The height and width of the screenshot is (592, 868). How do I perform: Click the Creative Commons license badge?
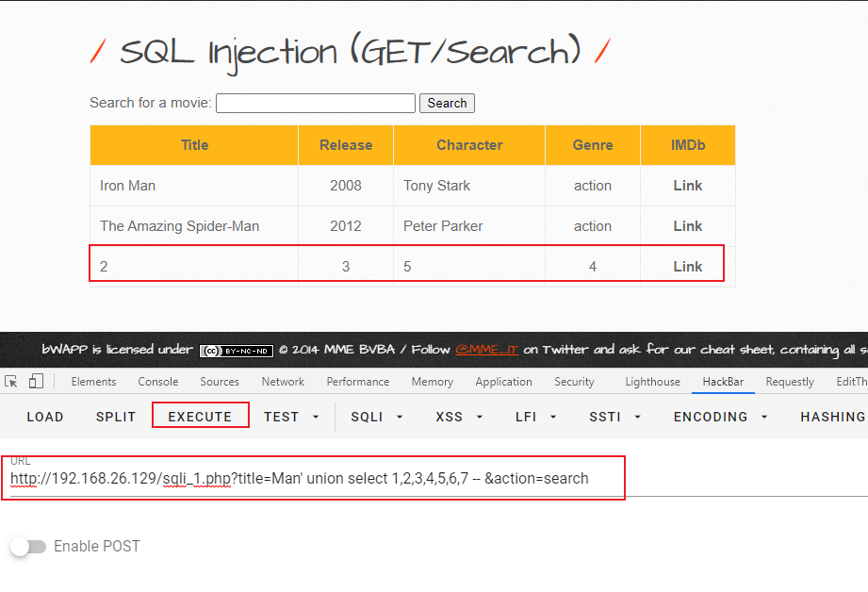(236, 351)
